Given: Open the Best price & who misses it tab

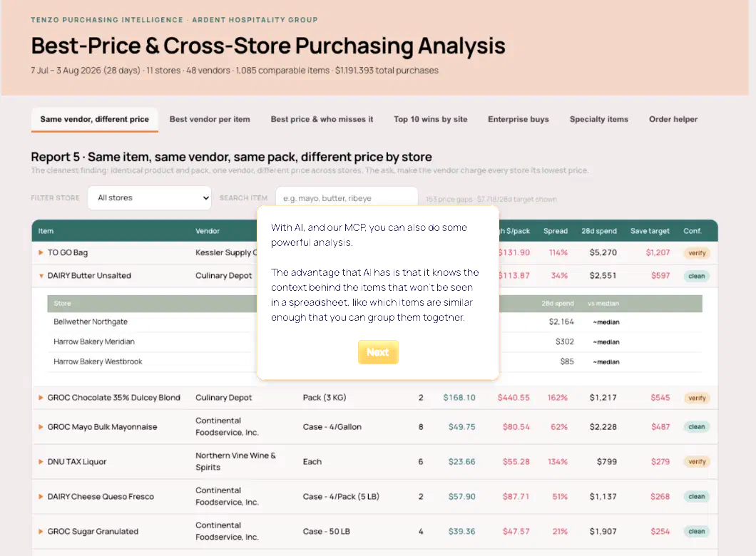Looking at the screenshot, I should [x=322, y=119].
